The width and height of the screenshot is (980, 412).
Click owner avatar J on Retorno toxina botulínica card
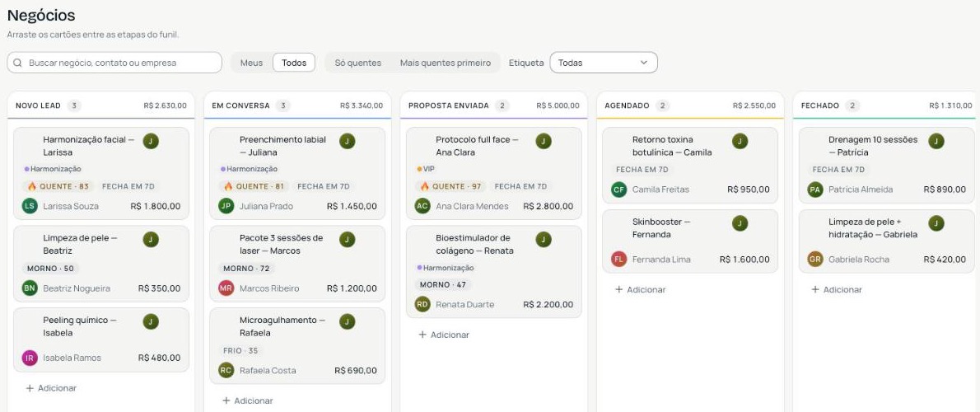[740, 141]
